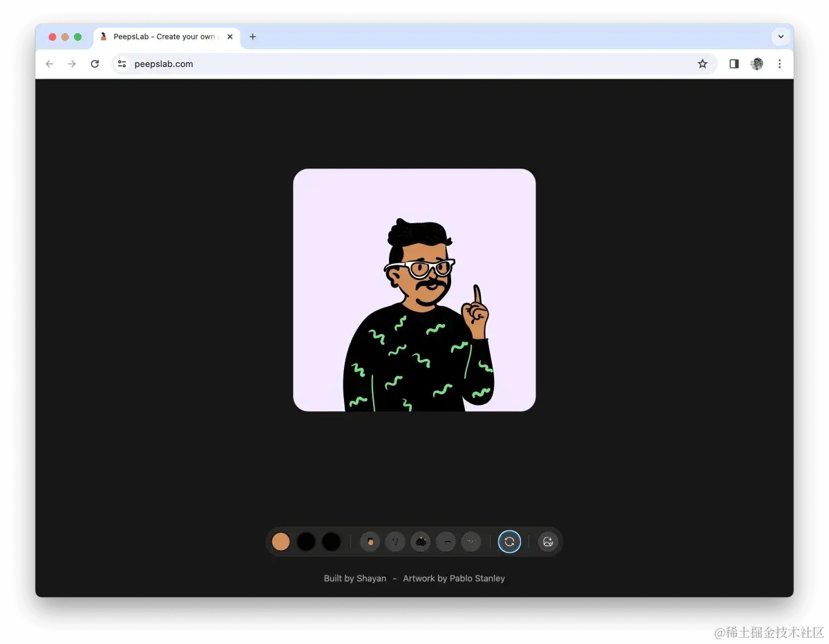This screenshot has width=829, height=644.
Task: Select the second black color swatch
Action: [x=332, y=542]
